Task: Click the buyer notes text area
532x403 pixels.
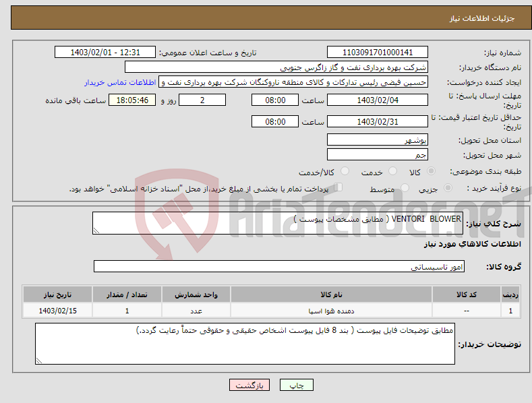Action: point(245,344)
